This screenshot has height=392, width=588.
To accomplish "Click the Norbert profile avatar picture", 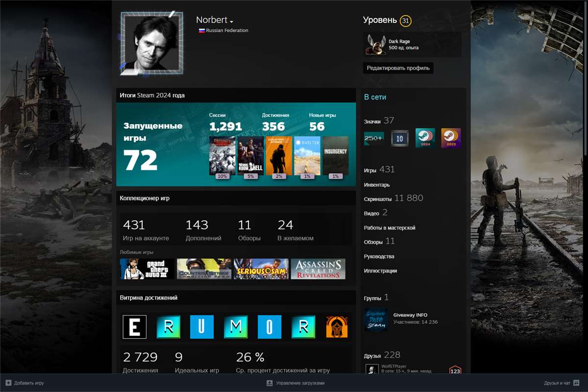I will click(151, 43).
